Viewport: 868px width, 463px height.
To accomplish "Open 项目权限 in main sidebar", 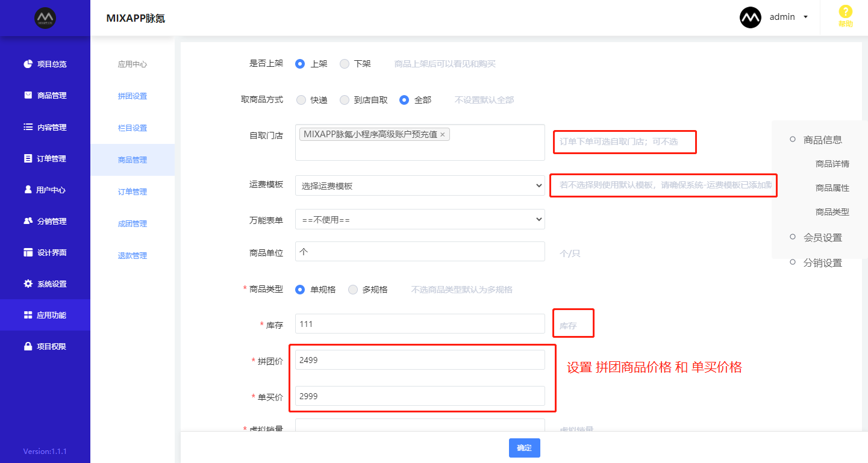I will coord(45,346).
